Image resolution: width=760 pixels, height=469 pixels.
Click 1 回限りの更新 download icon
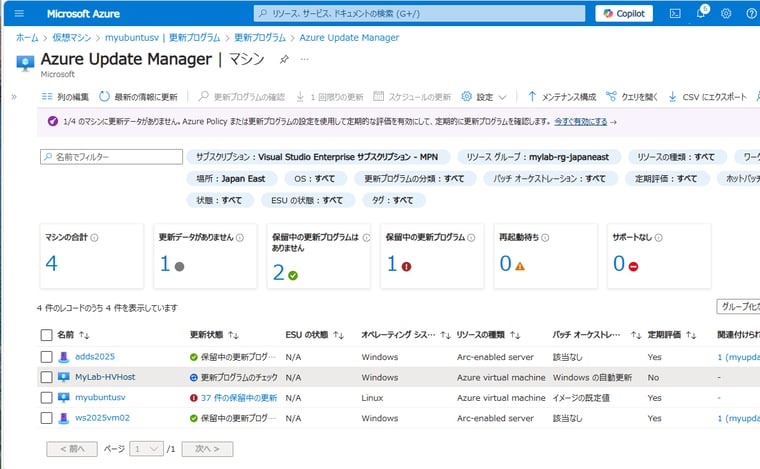coord(300,96)
